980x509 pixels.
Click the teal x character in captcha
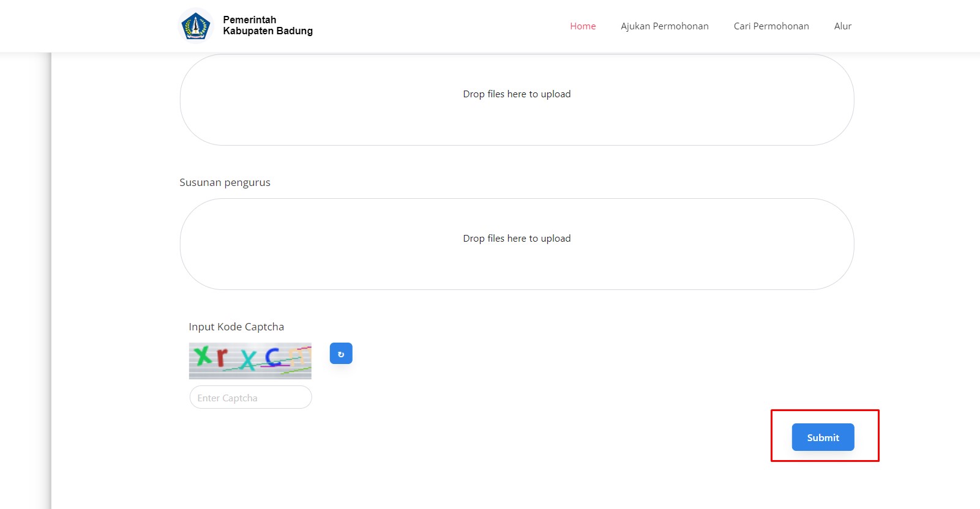tap(248, 360)
